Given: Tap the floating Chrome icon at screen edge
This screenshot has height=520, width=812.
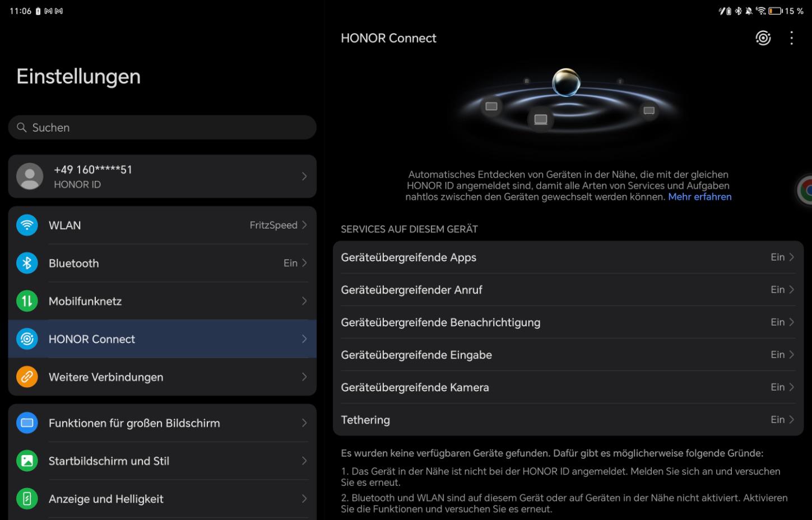Looking at the screenshot, I should [x=805, y=191].
